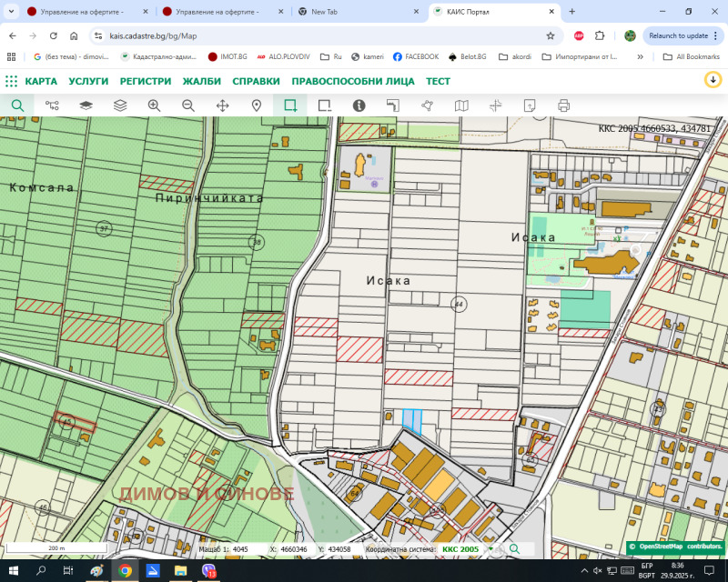
Task: Activate the pan arrows tool
Action: click(222, 105)
